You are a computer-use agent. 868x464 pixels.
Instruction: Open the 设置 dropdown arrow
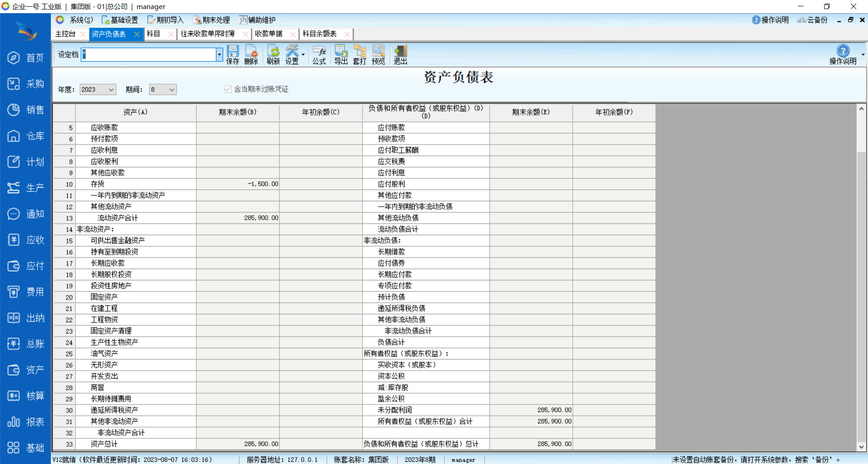(x=303, y=55)
